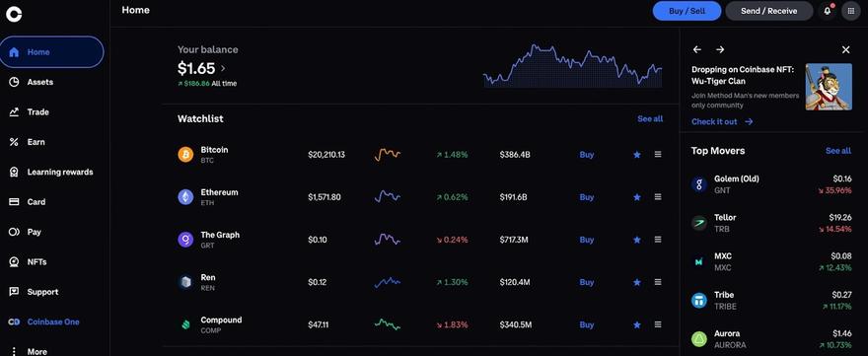Screen dimensions: 868x356
Task: Open Home in sidebar
Action: tap(52, 52)
